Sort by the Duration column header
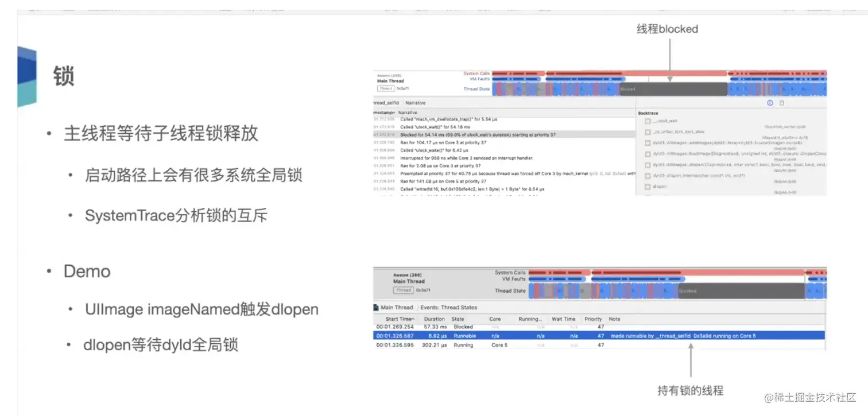868x415 pixels. (x=435, y=319)
